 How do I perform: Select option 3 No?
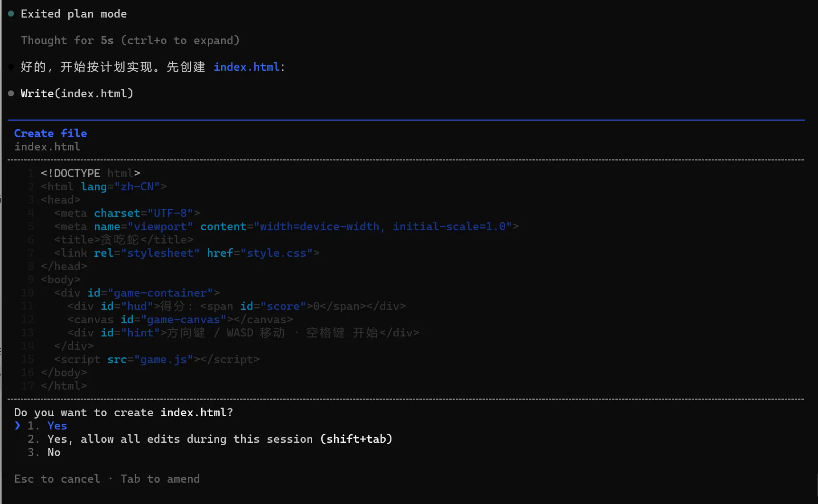[44, 452]
